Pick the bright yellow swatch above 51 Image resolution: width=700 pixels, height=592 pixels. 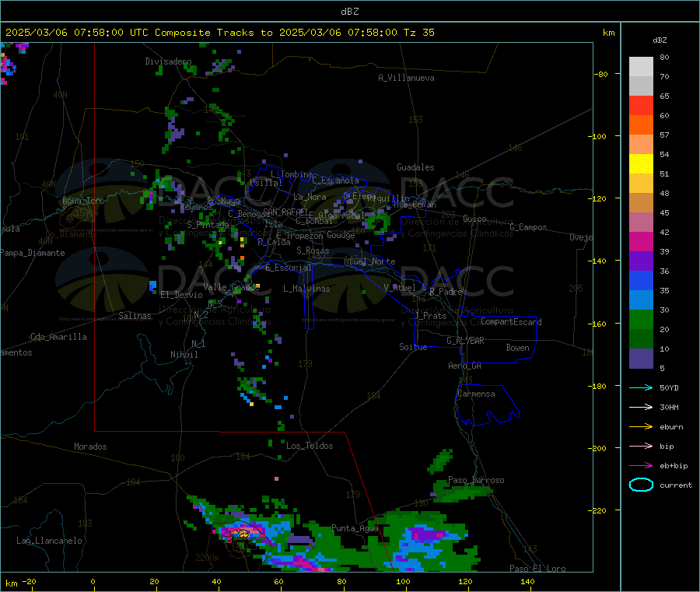pyautogui.click(x=641, y=164)
